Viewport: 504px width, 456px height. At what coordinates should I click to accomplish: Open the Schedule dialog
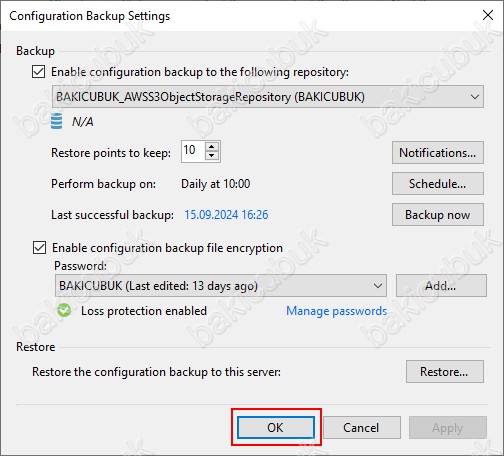(x=438, y=184)
